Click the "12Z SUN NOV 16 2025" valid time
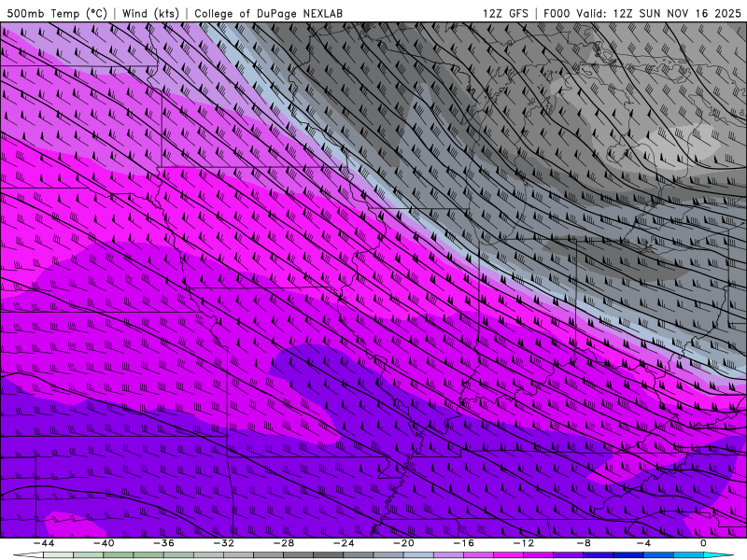This screenshot has width=747, height=560. click(677, 14)
